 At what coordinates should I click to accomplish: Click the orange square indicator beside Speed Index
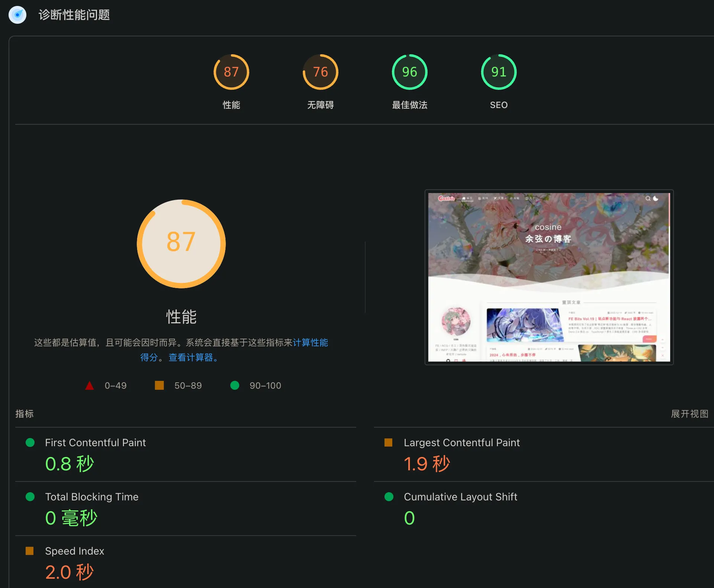coord(30,551)
